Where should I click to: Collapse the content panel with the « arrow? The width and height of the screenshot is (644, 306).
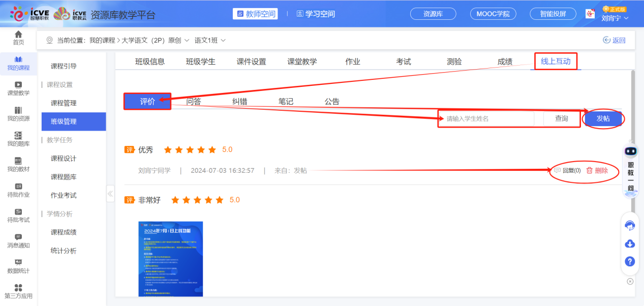point(110,194)
